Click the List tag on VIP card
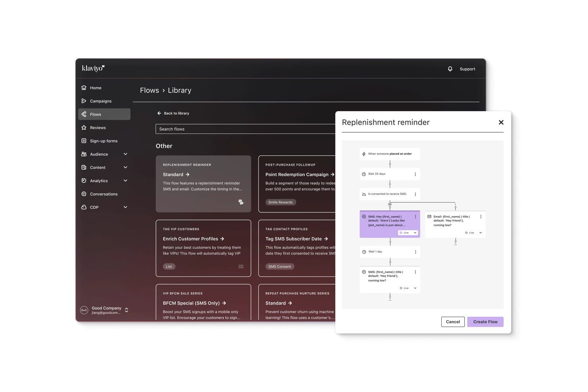Screen dimensions: 588x392 (169, 266)
